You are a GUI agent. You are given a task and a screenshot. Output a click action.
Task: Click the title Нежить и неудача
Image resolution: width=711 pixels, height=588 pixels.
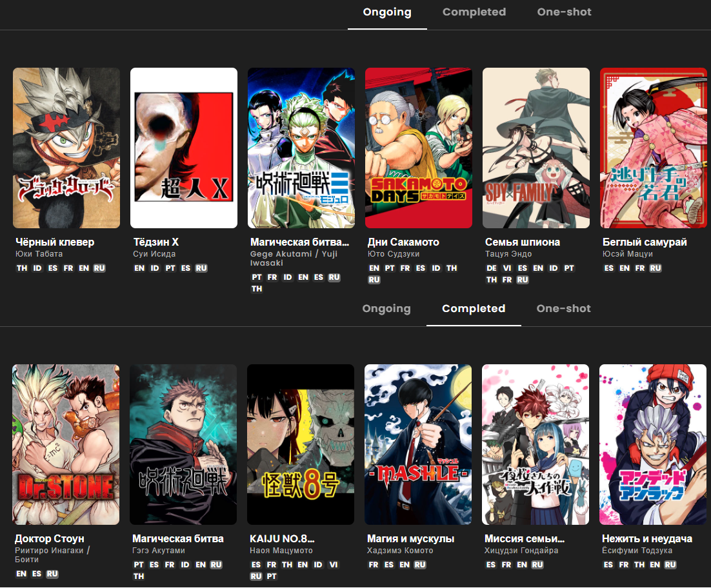[x=647, y=538]
